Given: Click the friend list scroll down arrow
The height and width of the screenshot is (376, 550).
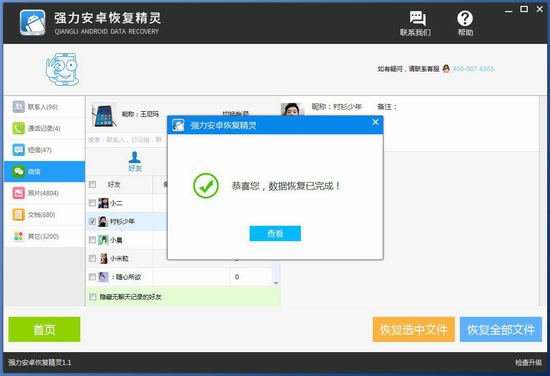Looking at the screenshot, I should (x=276, y=283).
